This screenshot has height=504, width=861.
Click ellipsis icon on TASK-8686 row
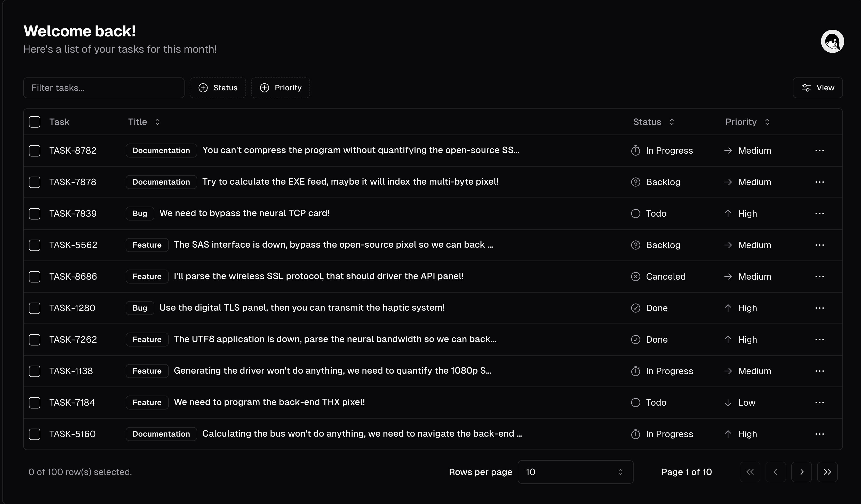pos(819,277)
